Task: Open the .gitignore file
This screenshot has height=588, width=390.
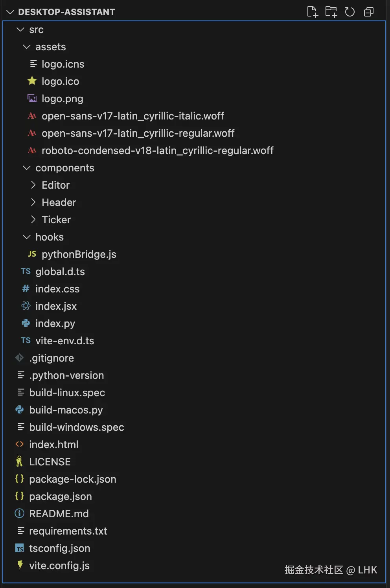Action: (51, 358)
